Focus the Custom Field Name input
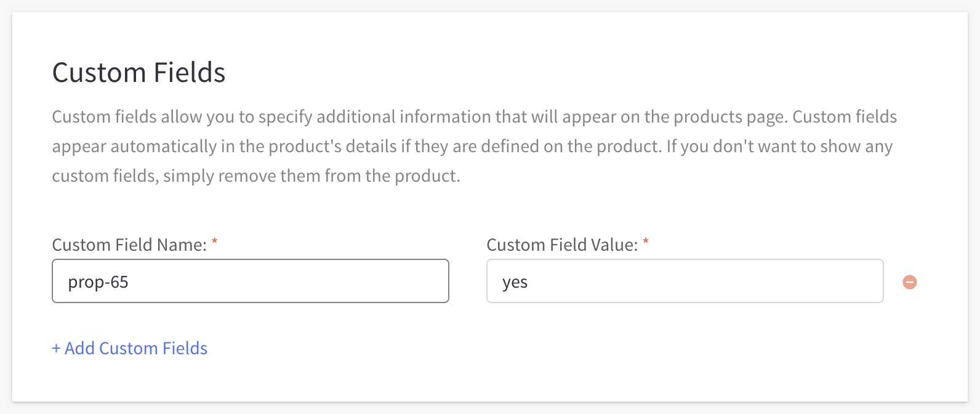 click(x=250, y=281)
